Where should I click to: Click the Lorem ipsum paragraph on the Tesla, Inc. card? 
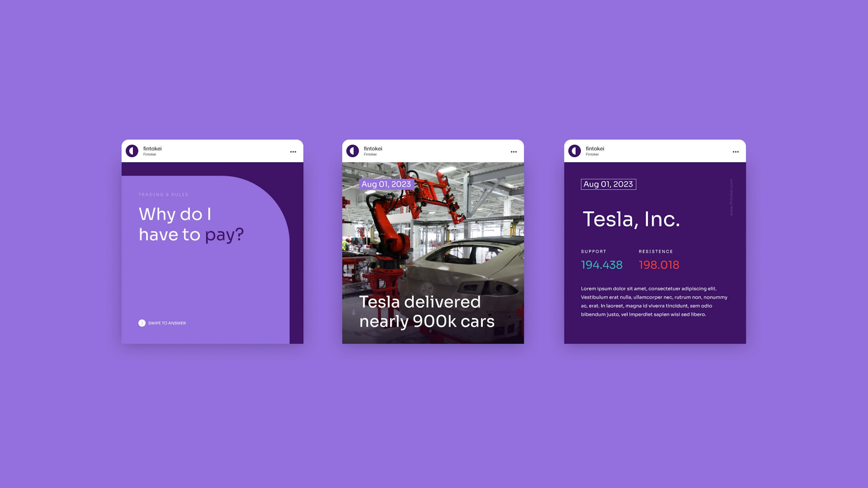point(654,302)
